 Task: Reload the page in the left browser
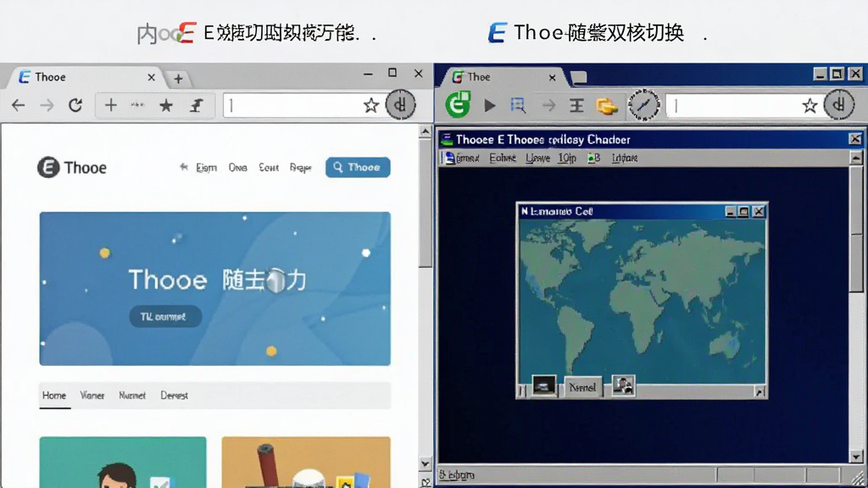tap(75, 104)
